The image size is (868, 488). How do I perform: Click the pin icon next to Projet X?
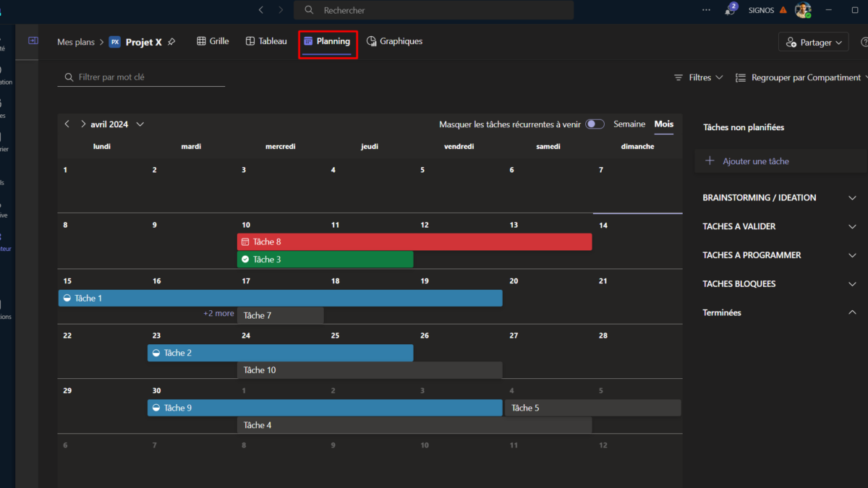[x=171, y=42]
